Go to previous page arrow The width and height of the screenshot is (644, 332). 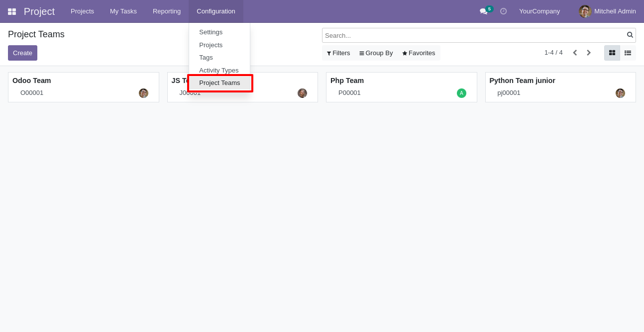pyautogui.click(x=575, y=53)
